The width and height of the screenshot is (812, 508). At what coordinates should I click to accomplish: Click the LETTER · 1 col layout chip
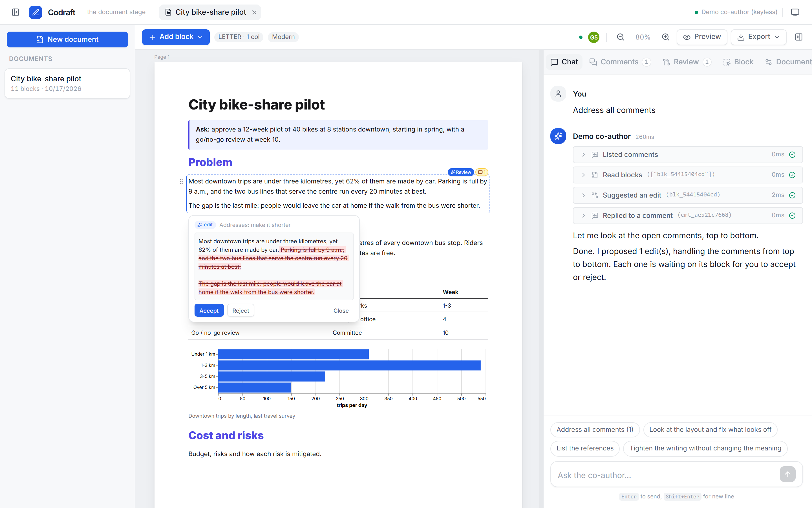tap(239, 37)
